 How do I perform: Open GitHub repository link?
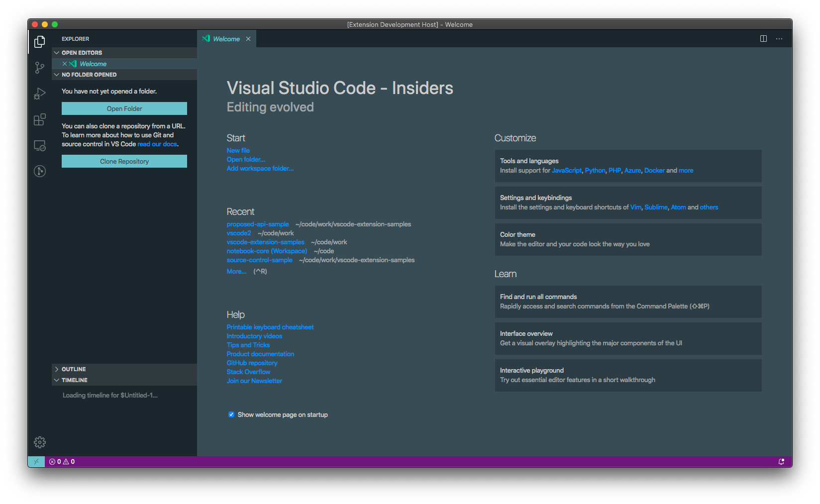(x=252, y=363)
